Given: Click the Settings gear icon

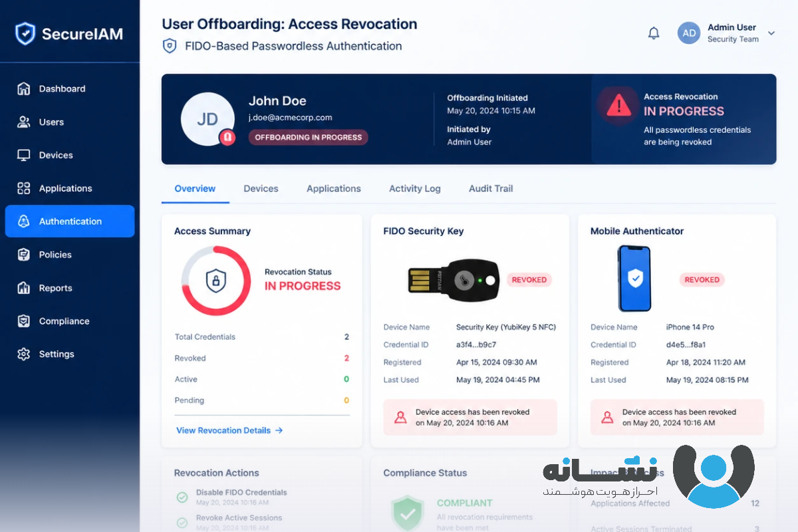Looking at the screenshot, I should pos(24,354).
